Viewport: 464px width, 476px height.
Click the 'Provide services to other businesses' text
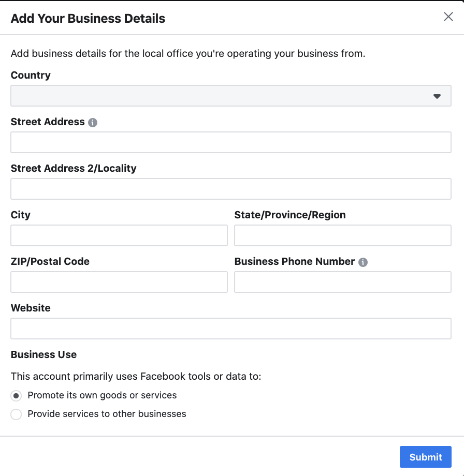(107, 414)
